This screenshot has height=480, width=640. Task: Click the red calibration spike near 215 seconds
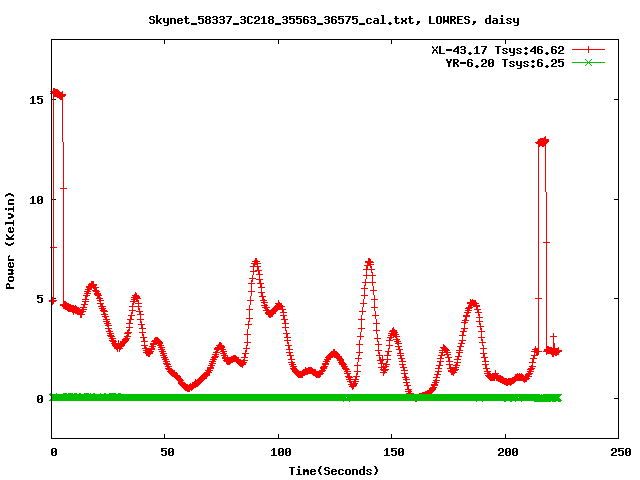(x=542, y=142)
